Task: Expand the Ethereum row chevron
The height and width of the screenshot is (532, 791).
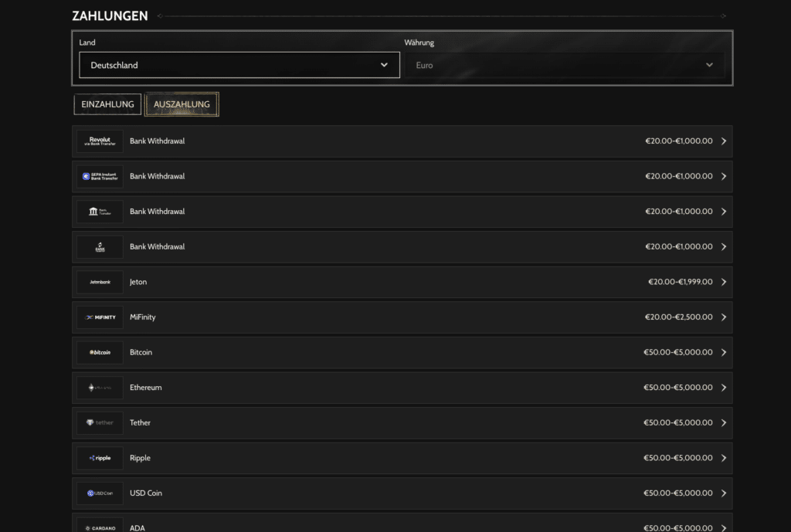Action: pyautogui.click(x=723, y=388)
